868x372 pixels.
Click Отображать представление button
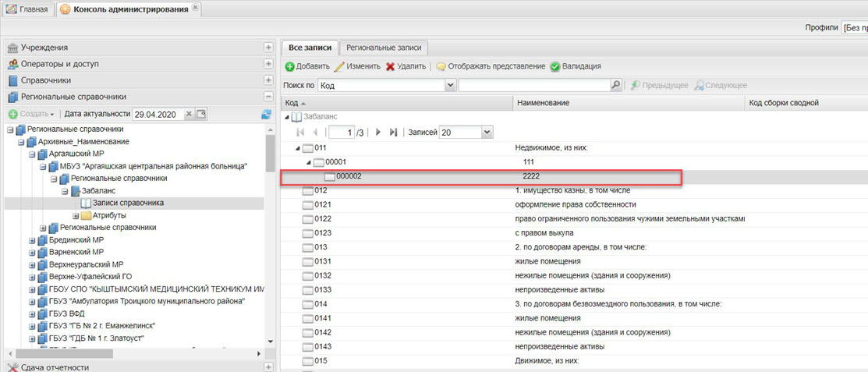[491, 66]
